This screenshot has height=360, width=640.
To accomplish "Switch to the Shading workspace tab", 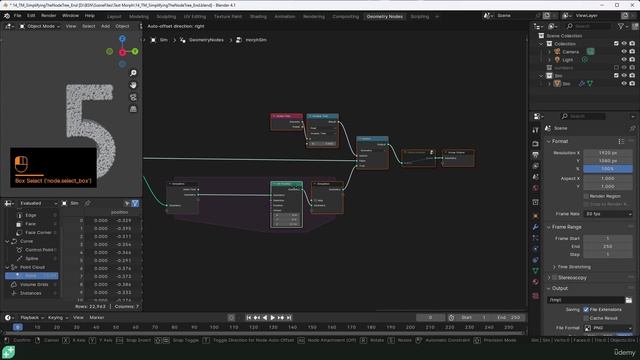I will tap(258, 17).
